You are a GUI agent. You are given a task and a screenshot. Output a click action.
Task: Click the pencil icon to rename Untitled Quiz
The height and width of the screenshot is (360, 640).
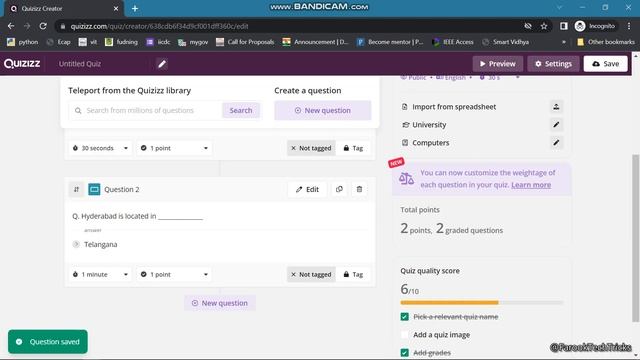162,64
